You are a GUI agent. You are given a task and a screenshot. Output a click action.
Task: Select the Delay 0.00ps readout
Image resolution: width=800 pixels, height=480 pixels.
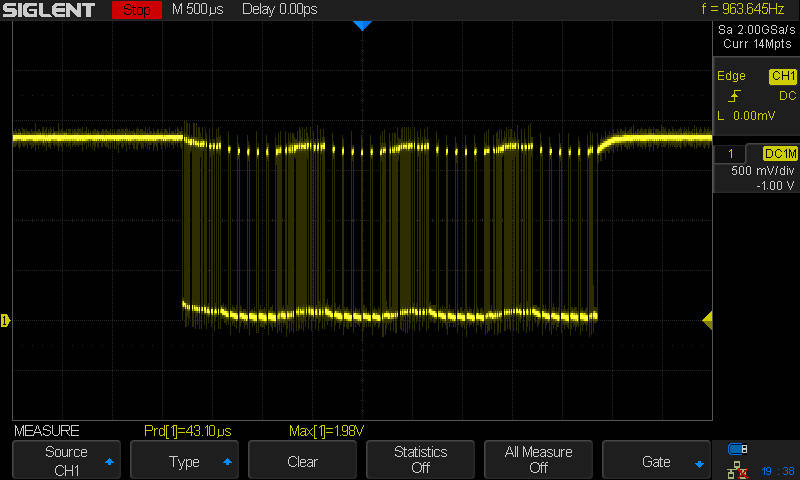280,10
